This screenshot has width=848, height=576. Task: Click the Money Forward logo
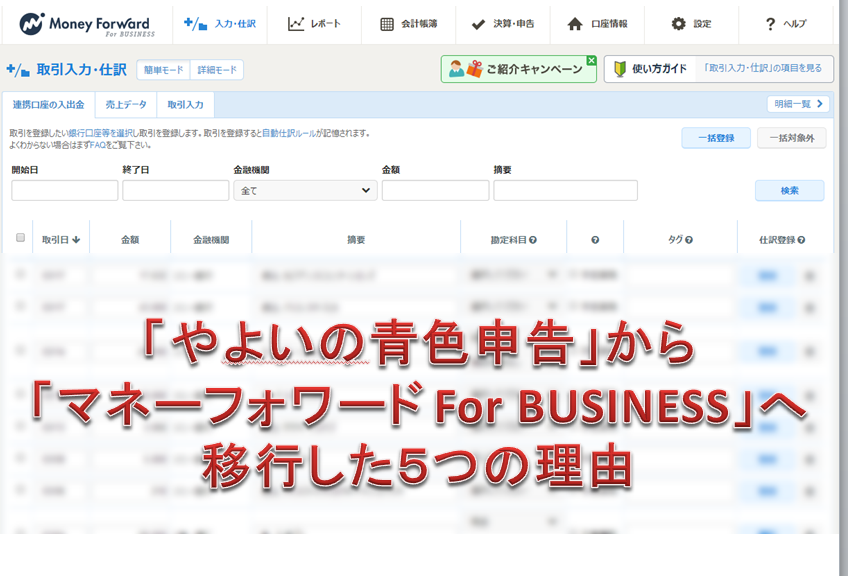coord(87,24)
